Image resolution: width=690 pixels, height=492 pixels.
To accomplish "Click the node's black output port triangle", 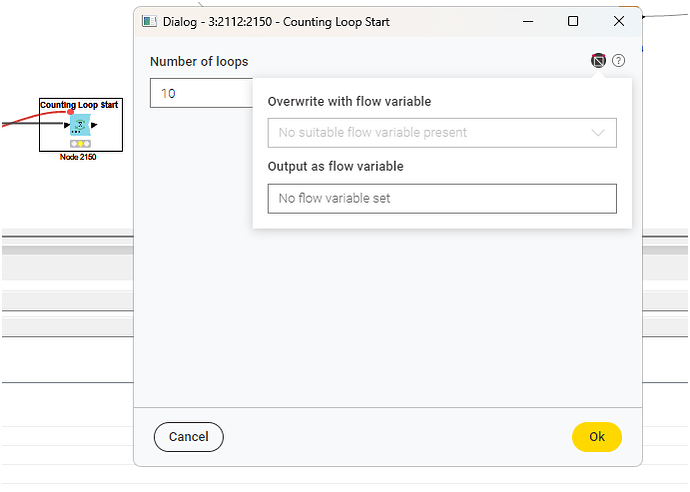I will coord(94,125).
